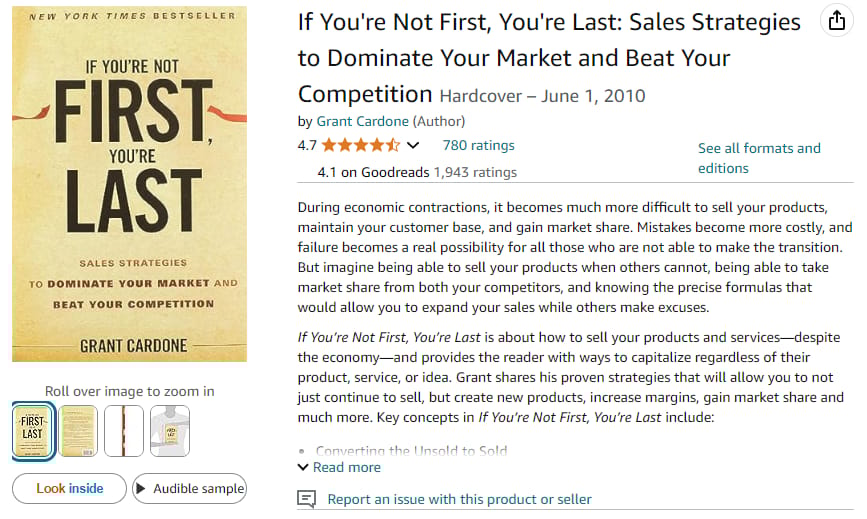The image size is (867, 519).
Task: Click the Look inside button
Action: [69, 489]
